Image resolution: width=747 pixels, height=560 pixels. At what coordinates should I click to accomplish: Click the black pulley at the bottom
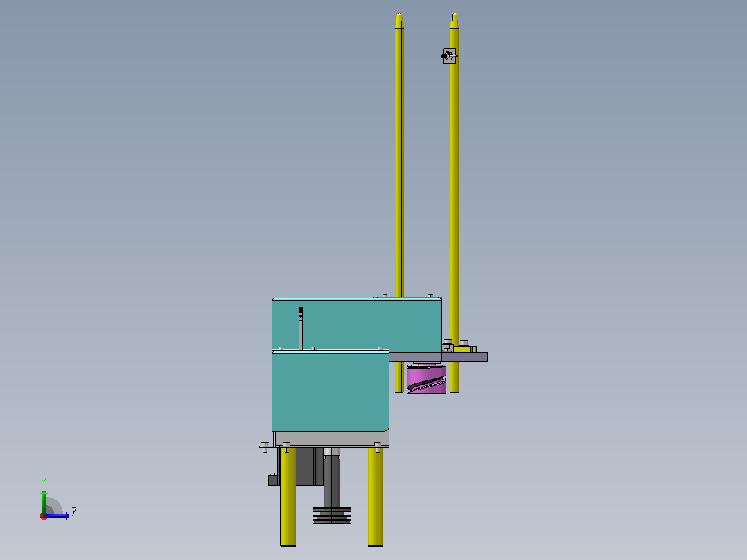[331, 515]
